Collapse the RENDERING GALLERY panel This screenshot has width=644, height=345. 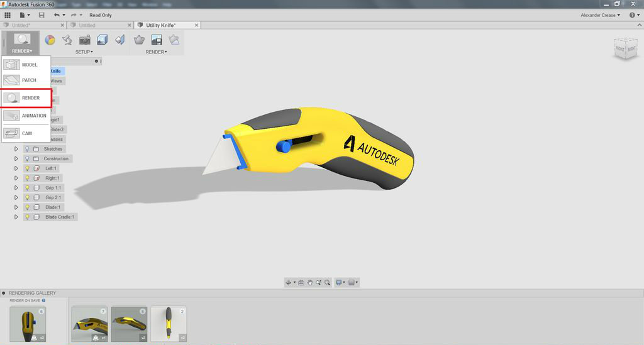point(4,293)
